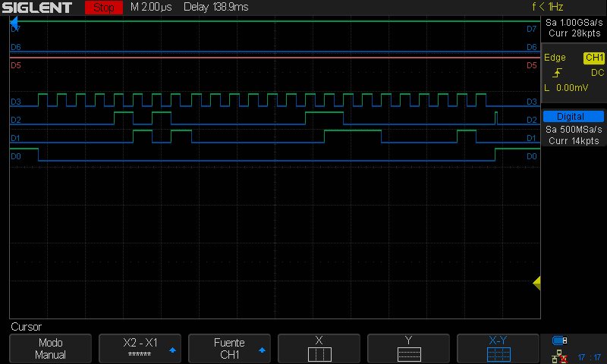Click the digital Sa 500MSa/s readout
This screenshot has height=364, width=607.
click(574, 130)
